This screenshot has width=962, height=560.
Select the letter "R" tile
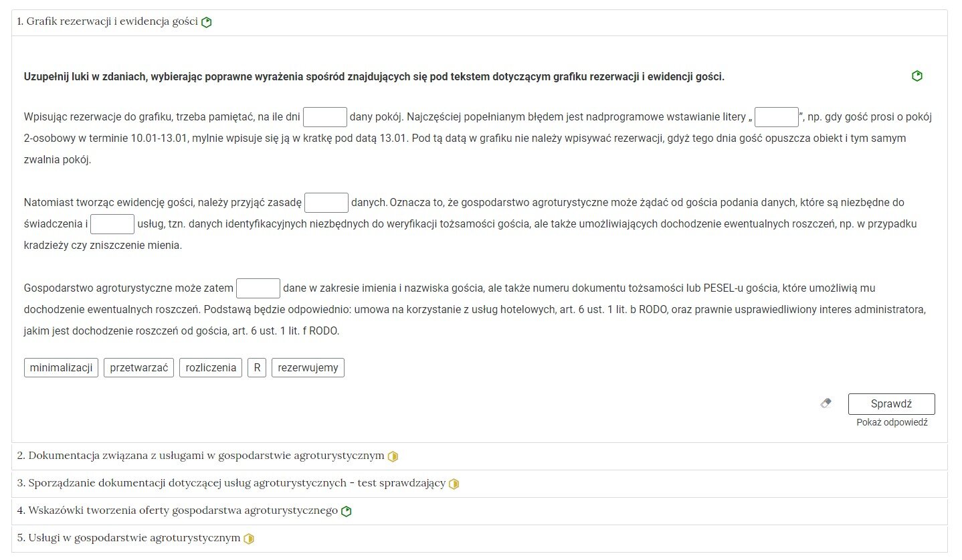click(257, 367)
